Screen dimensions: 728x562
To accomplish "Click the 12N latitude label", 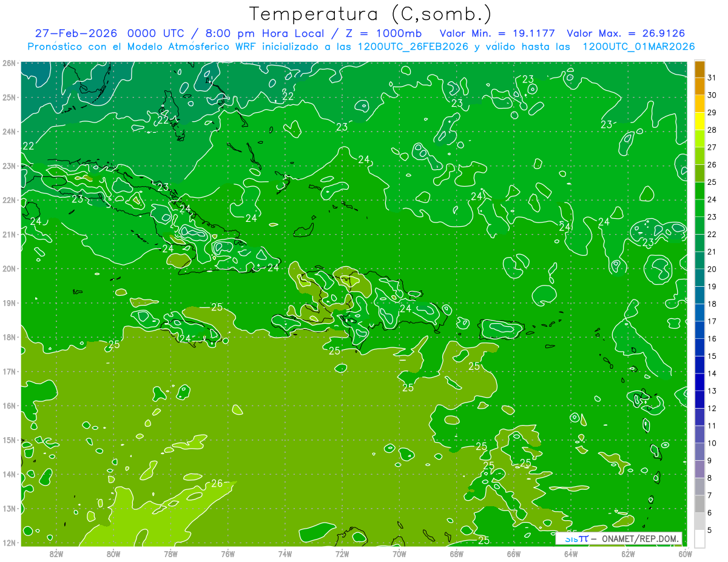I will (x=9, y=543).
